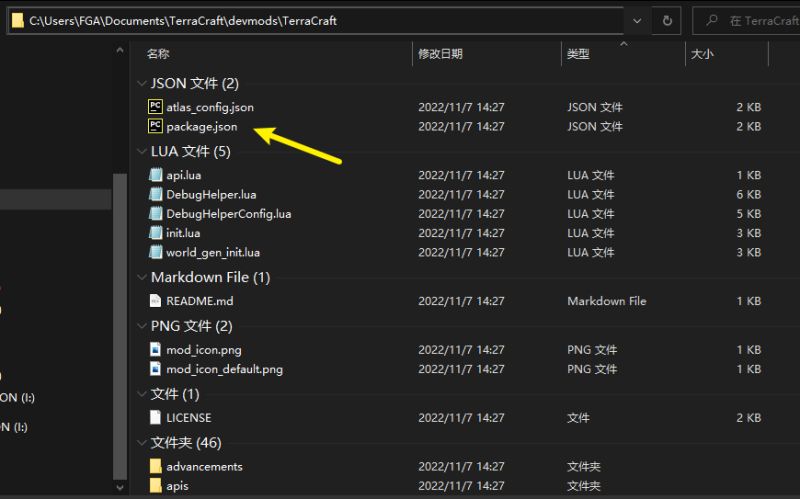Click the mod_icon.png image icon

156,350
